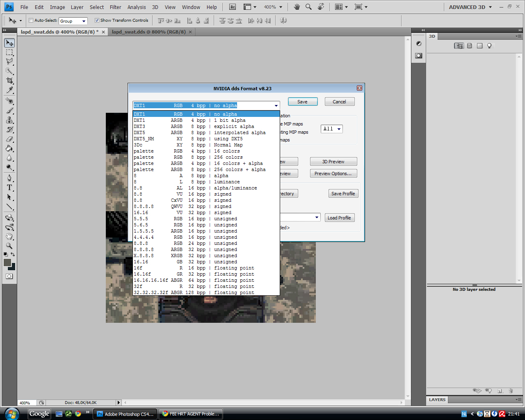Image resolution: width=525 pixels, height=420 pixels.
Task: Click Cancel in NVIDIA dds dialog
Action: coord(340,102)
